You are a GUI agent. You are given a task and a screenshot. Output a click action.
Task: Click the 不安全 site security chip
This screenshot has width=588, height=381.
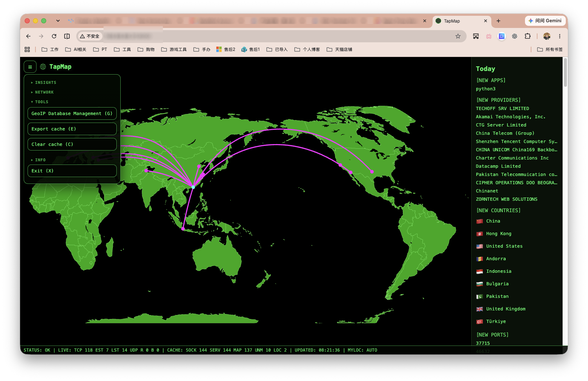[x=90, y=36]
